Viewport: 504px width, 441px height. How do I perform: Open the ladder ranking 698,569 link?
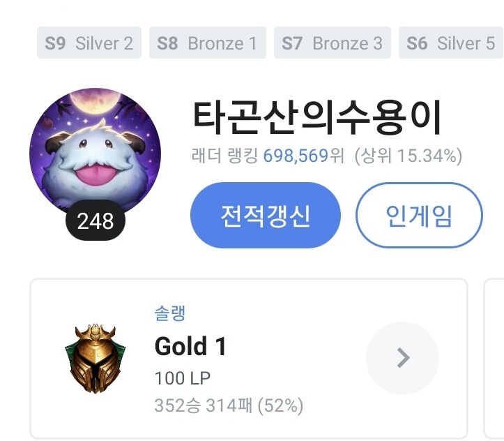296,156
